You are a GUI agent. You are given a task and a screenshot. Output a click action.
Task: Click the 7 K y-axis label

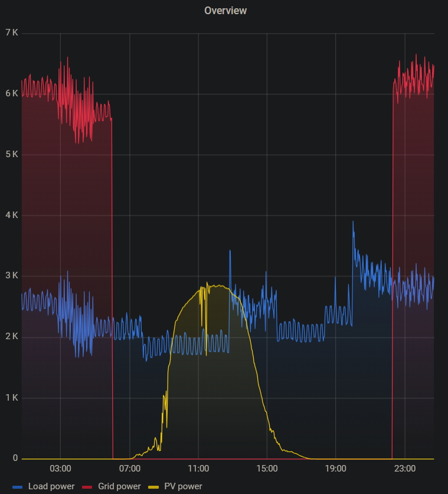tap(11, 33)
